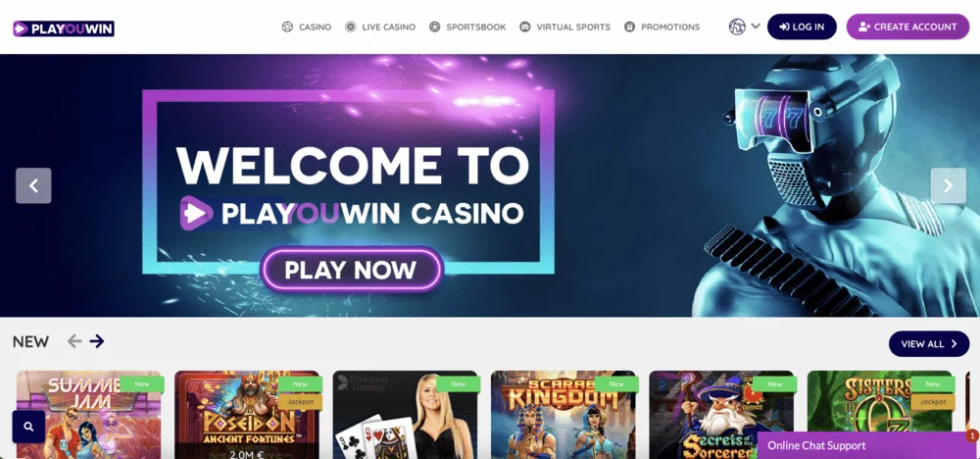
Task: Open the Casino menu item
Action: click(306, 26)
